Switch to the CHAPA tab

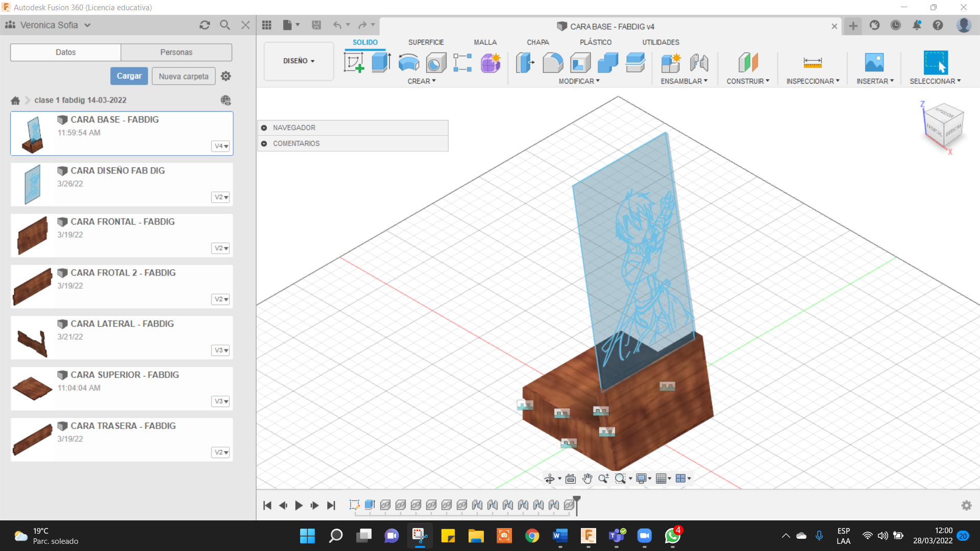coord(538,42)
